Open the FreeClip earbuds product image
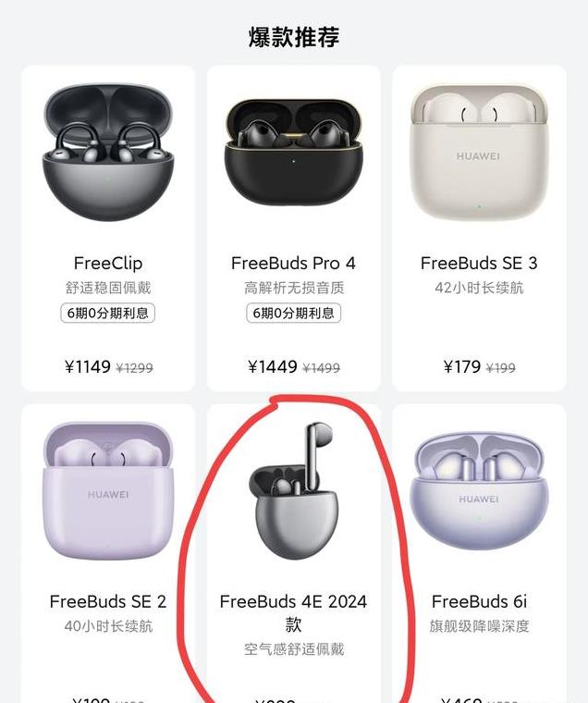The width and height of the screenshot is (588, 703). point(107,152)
